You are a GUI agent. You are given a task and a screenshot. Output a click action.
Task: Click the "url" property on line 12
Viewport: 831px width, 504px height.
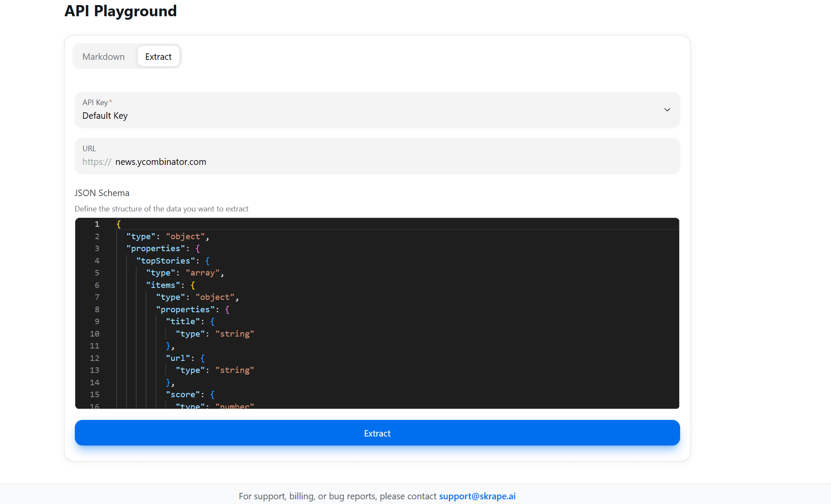coord(178,358)
